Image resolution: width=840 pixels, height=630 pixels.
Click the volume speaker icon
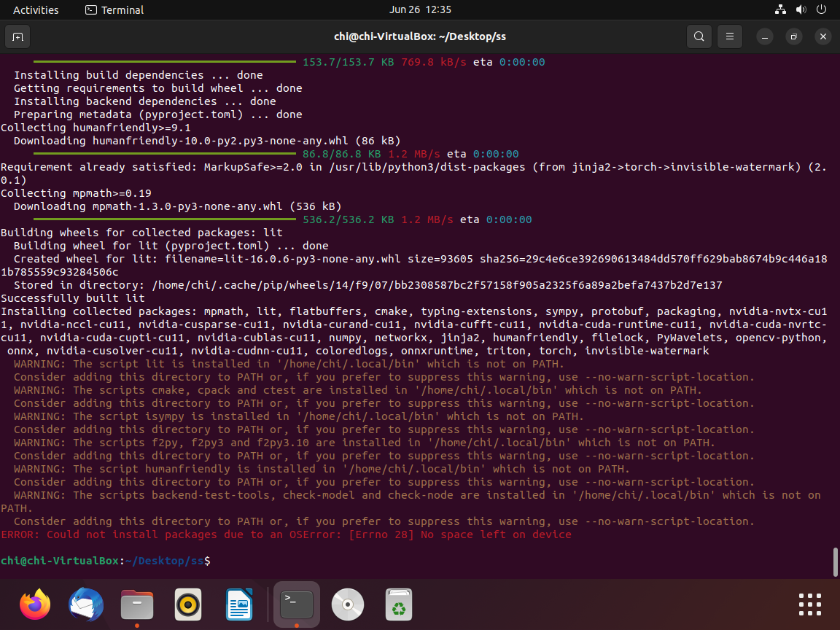pyautogui.click(x=801, y=9)
